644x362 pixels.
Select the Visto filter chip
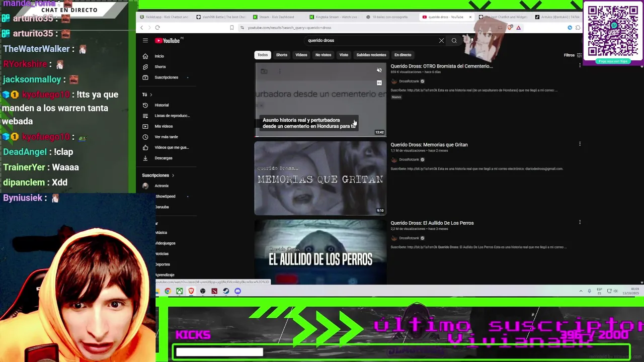click(x=344, y=55)
